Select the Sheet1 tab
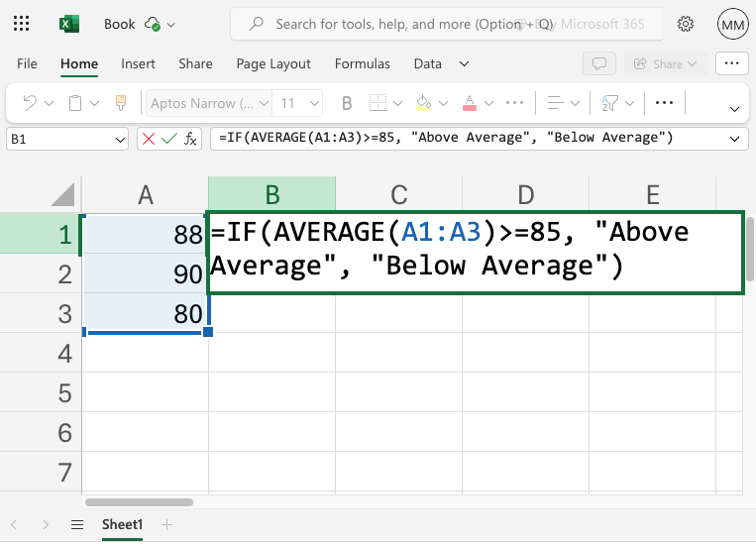 [x=123, y=524]
